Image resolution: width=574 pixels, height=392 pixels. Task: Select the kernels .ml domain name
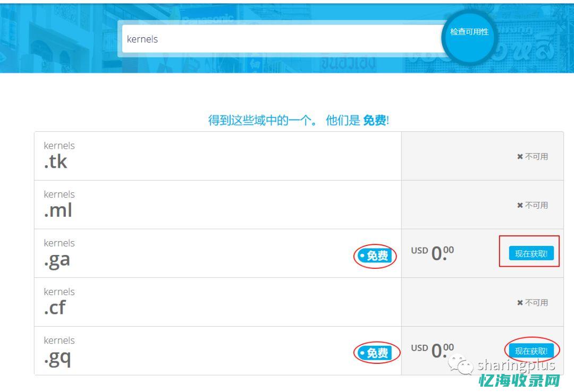click(58, 204)
